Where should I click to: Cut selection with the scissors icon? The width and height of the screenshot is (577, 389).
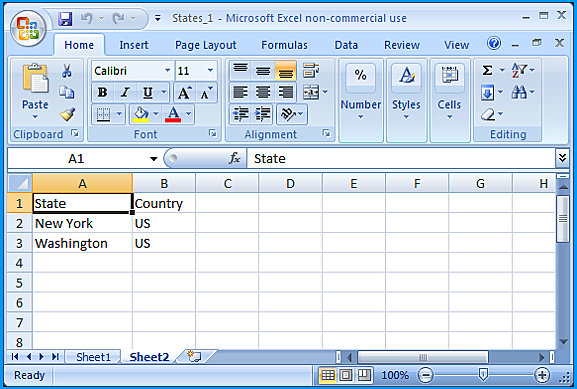[67, 71]
